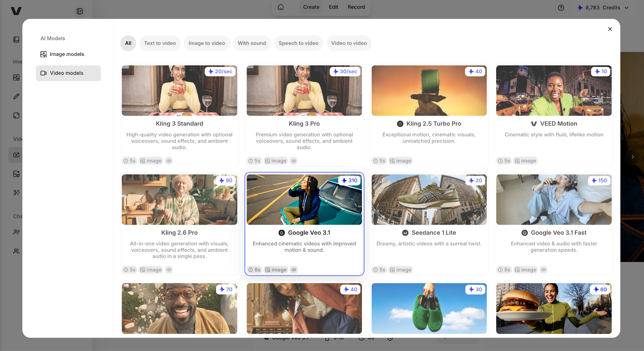Click the Kling 2.6 Pro title

tap(180, 233)
